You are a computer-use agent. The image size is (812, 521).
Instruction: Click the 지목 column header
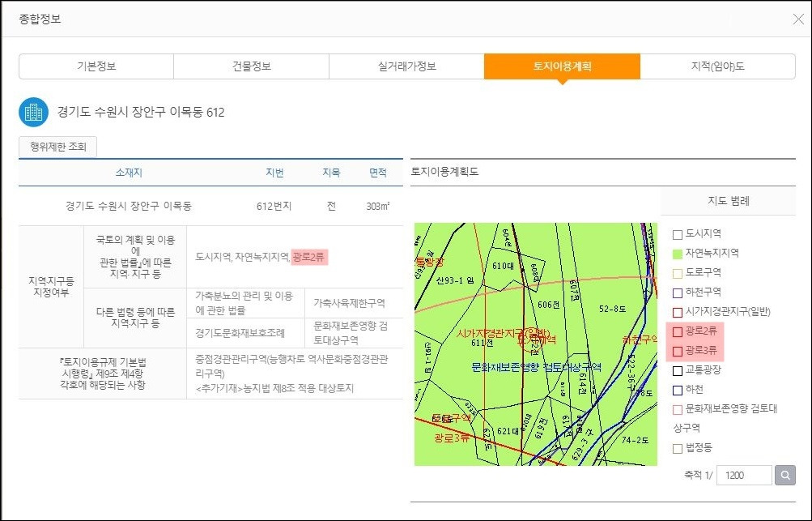pyautogui.click(x=331, y=173)
